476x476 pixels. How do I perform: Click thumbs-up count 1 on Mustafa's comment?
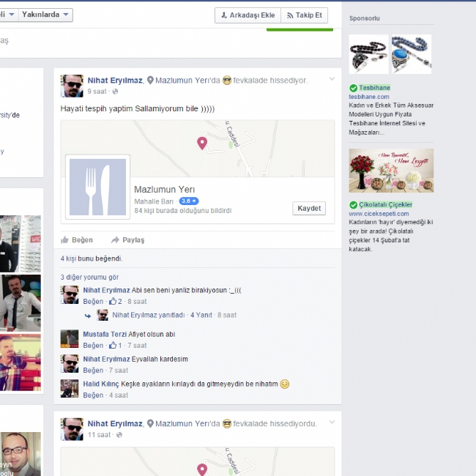tap(116, 346)
